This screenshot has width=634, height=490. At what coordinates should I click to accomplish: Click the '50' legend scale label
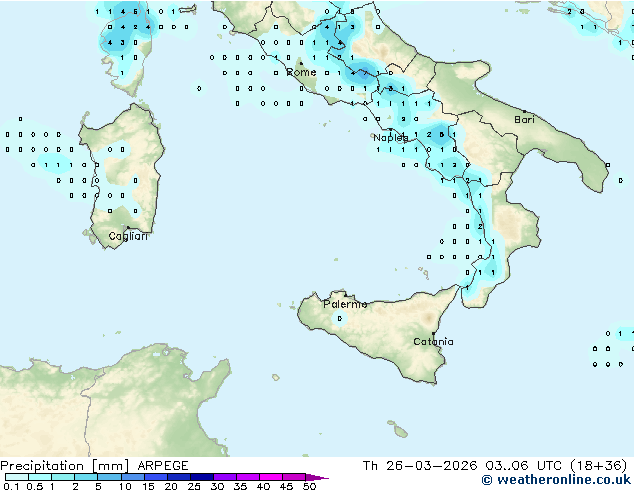[309, 486]
